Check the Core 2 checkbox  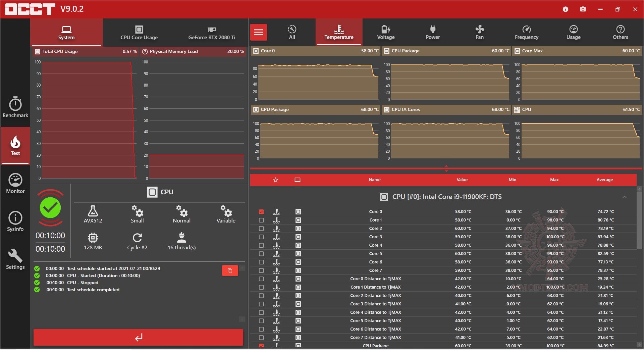click(261, 229)
